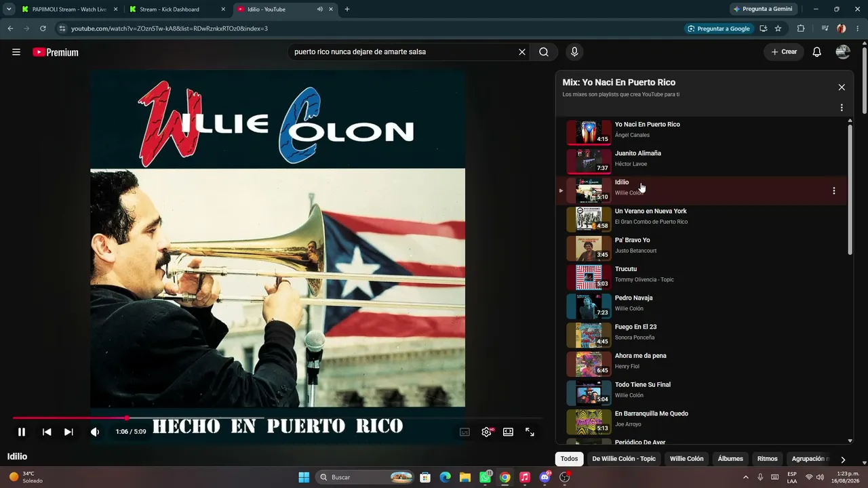Play Ahora me da pena
This screenshot has height=488, width=868.
702,364
